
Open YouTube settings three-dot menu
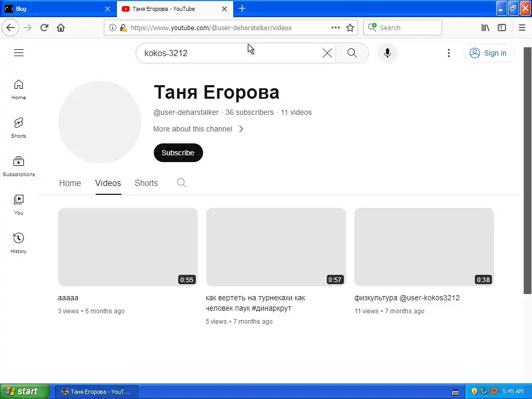pyautogui.click(x=448, y=53)
